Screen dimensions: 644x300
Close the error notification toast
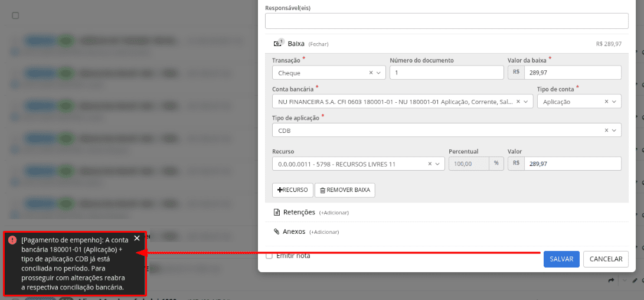click(137, 239)
